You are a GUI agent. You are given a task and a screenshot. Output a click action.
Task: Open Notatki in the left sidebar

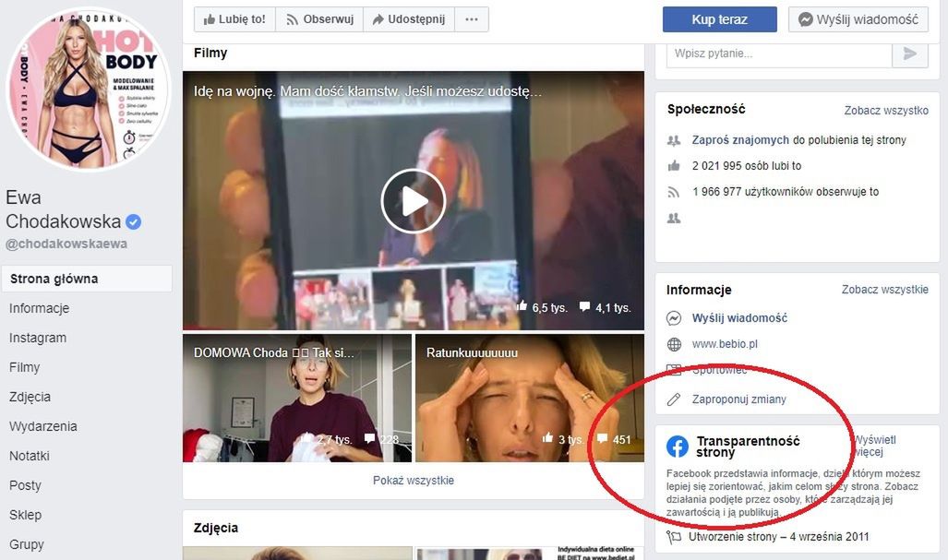point(29,456)
